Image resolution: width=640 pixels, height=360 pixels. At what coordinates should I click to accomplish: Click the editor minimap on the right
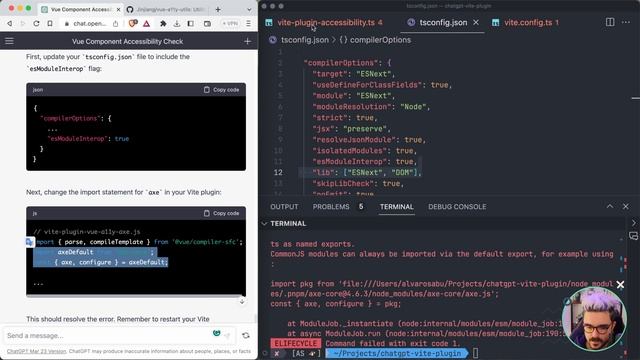[636, 98]
